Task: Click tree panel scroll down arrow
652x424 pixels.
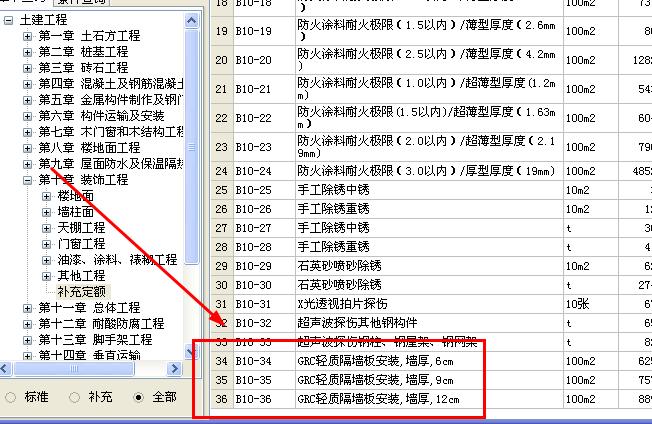Action: click(x=192, y=353)
